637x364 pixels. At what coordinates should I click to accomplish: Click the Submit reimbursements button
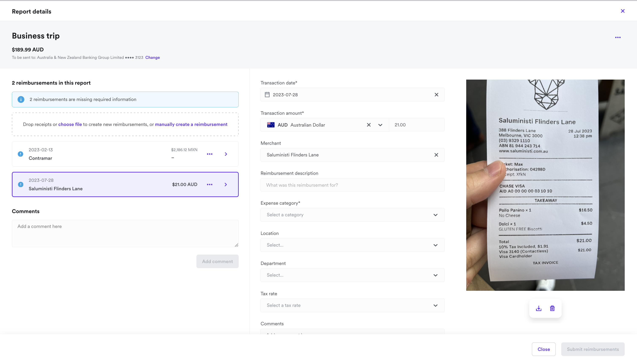tap(593, 349)
